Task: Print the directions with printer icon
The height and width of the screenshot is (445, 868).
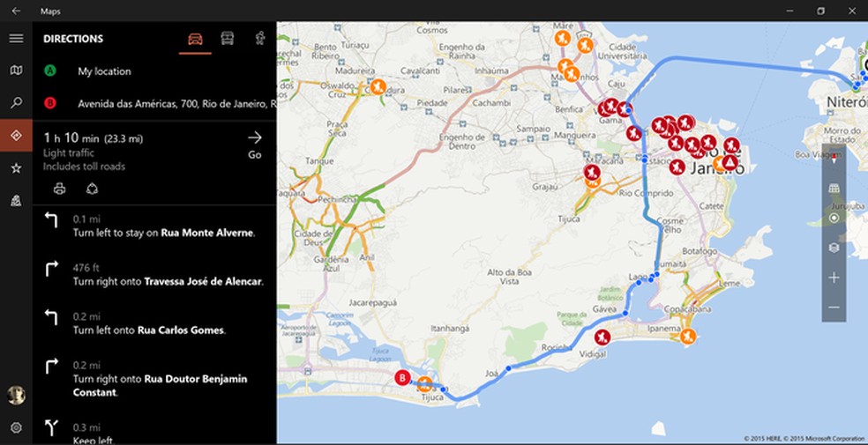Action: tap(60, 189)
